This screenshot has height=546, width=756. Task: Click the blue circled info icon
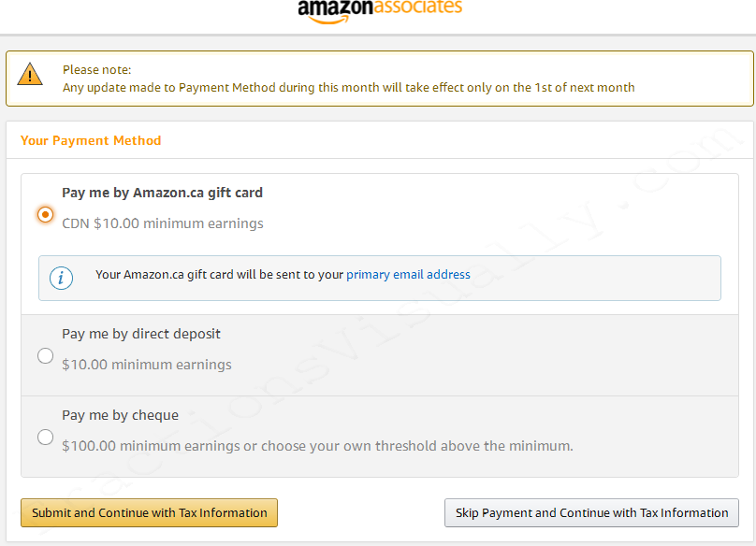pos(61,278)
